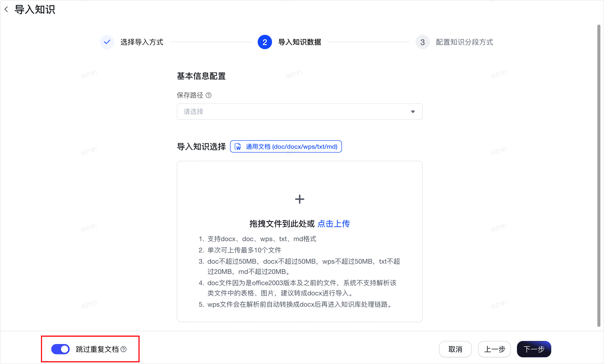The image size is (604, 364).
Task: Click the text 拖拽文件到此处或
Action: [x=282, y=224]
